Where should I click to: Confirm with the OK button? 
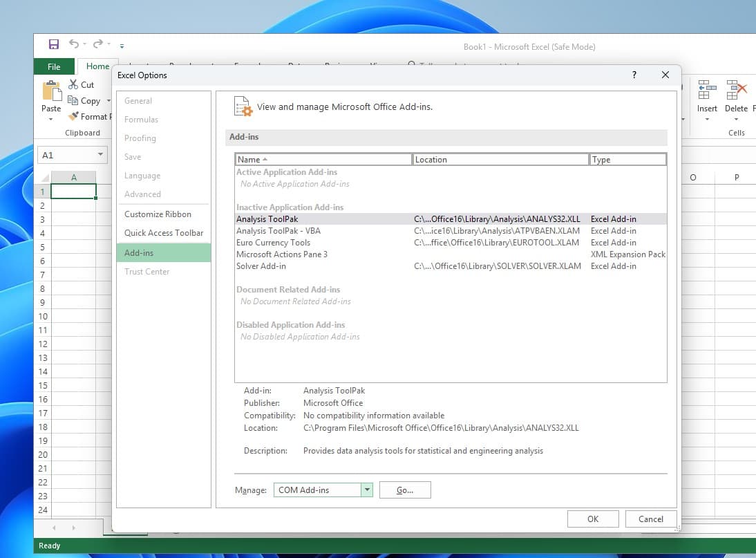click(592, 519)
